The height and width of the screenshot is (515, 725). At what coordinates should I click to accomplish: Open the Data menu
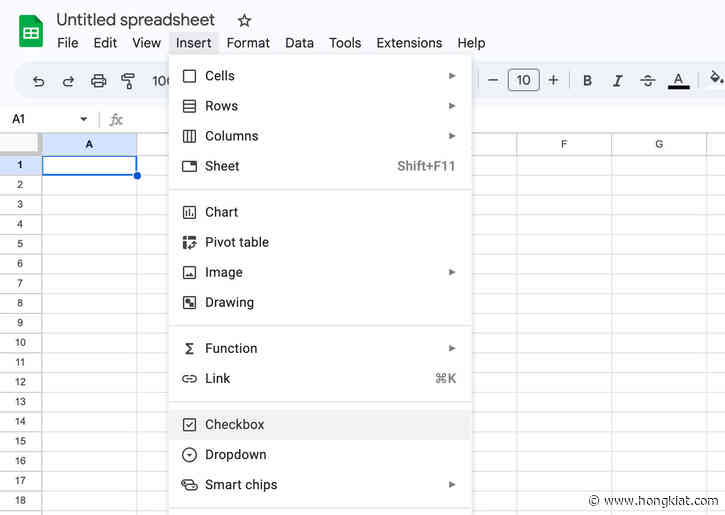click(299, 43)
